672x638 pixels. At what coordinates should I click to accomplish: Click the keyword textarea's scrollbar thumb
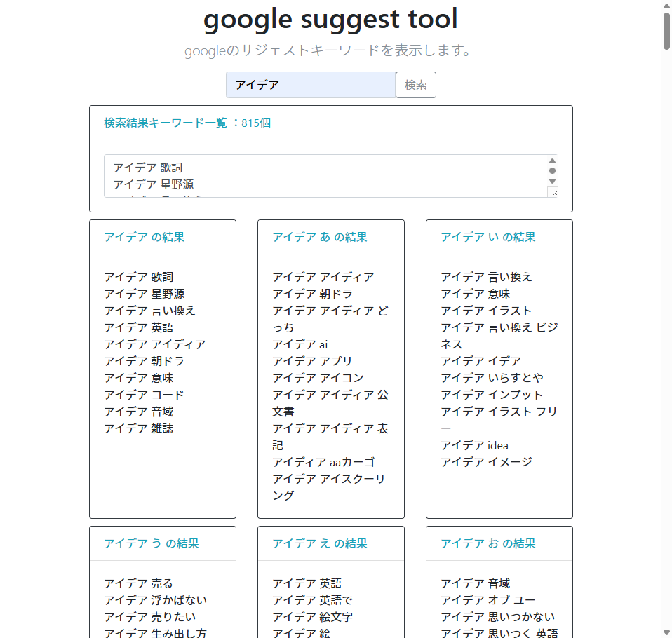click(x=552, y=170)
